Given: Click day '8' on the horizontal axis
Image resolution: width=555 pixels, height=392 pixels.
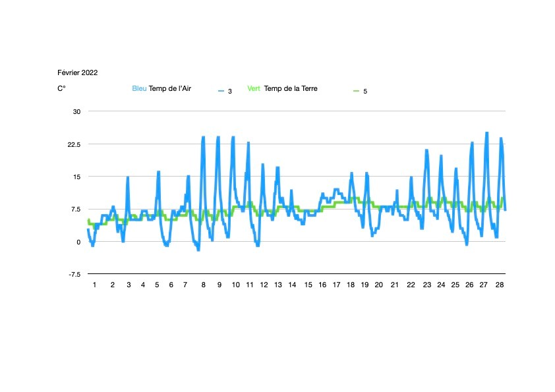Looking at the screenshot, I should click(x=204, y=285).
